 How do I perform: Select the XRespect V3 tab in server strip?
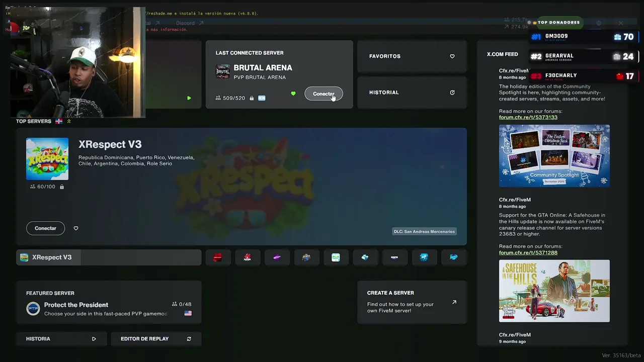pos(109,257)
